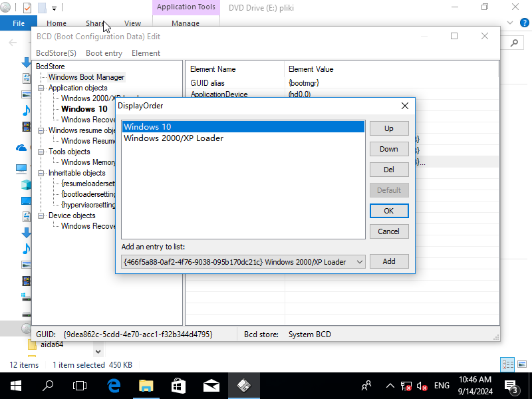Click BCD editor taskbar icon

(243, 386)
